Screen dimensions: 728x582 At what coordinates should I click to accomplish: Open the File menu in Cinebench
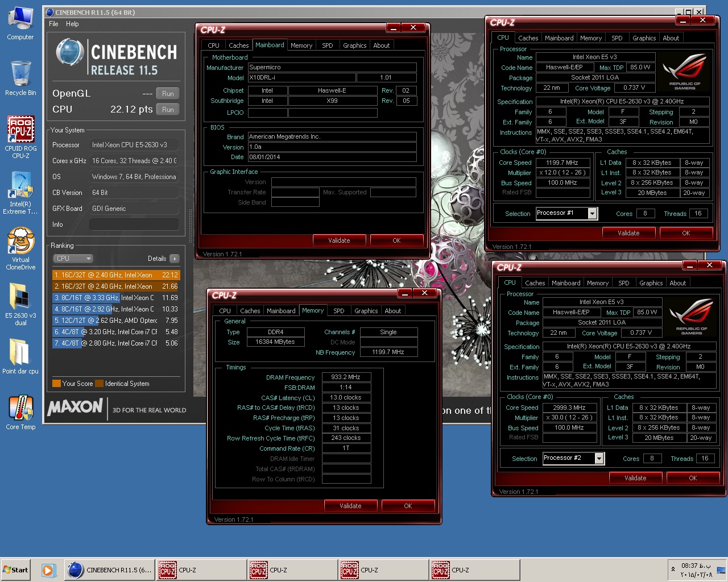(x=53, y=24)
